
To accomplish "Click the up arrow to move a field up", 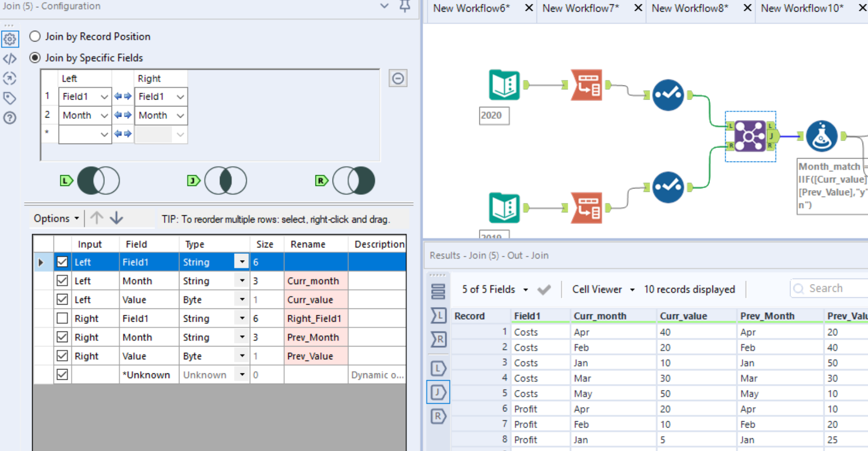I will pyautogui.click(x=96, y=218).
